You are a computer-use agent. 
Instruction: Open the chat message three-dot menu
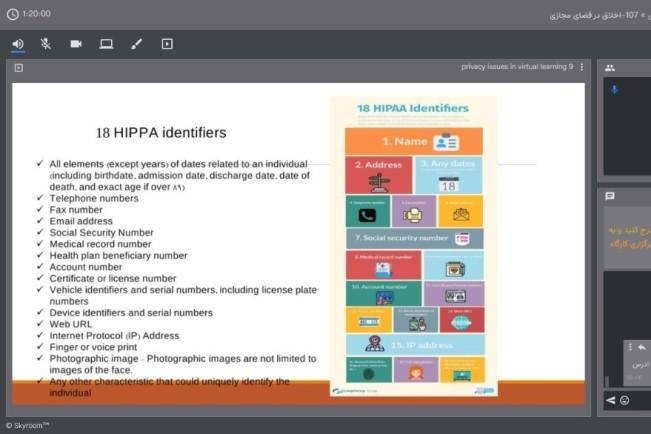click(x=630, y=348)
